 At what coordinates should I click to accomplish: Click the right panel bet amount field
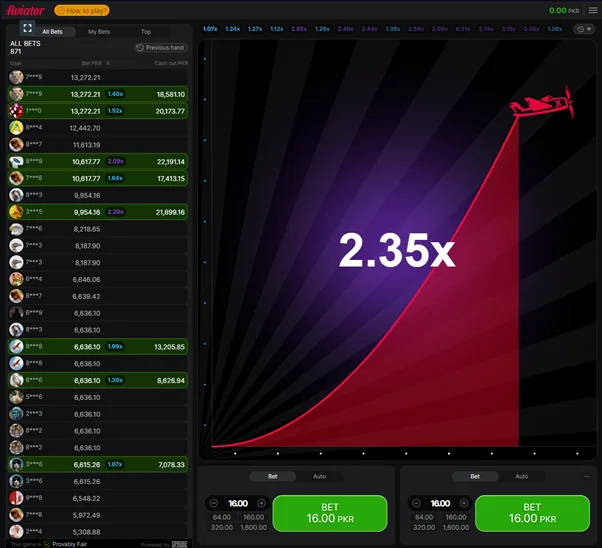[x=440, y=503]
